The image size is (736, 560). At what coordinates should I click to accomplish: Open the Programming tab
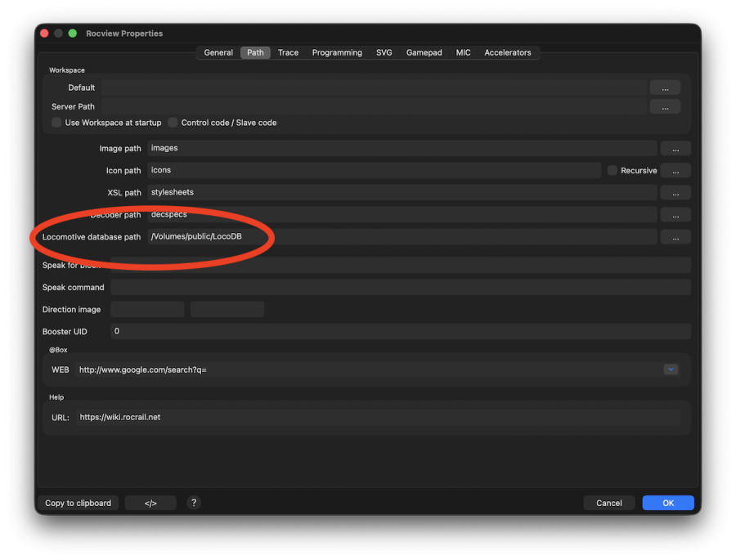(x=337, y=52)
